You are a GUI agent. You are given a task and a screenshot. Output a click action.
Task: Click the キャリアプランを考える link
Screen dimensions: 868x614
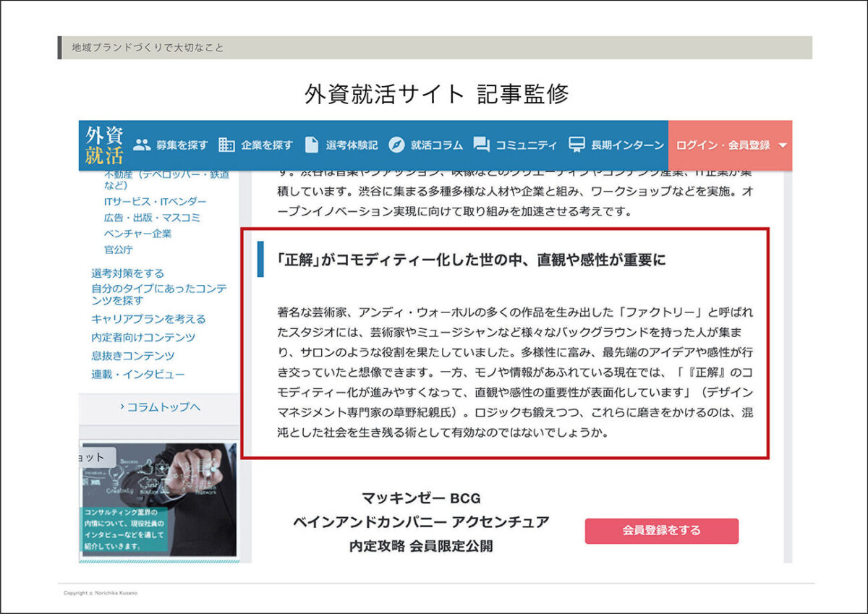[x=148, y=319]
